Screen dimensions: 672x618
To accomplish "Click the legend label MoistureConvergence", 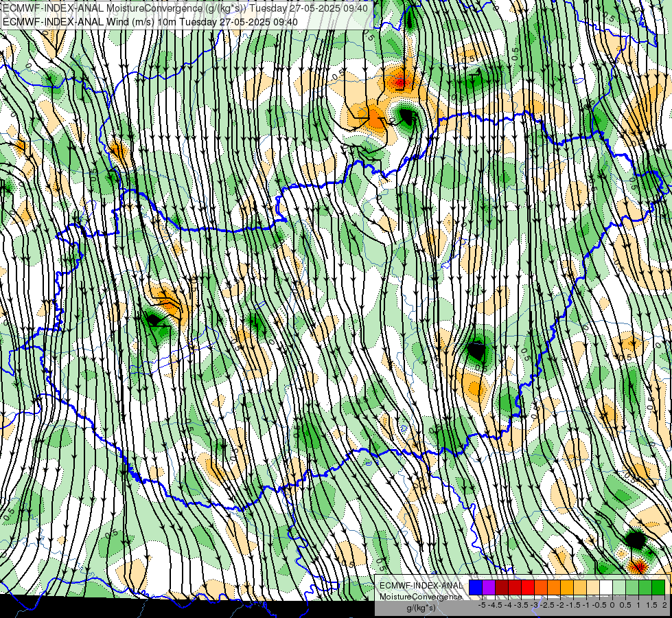I will coord(421,597).
